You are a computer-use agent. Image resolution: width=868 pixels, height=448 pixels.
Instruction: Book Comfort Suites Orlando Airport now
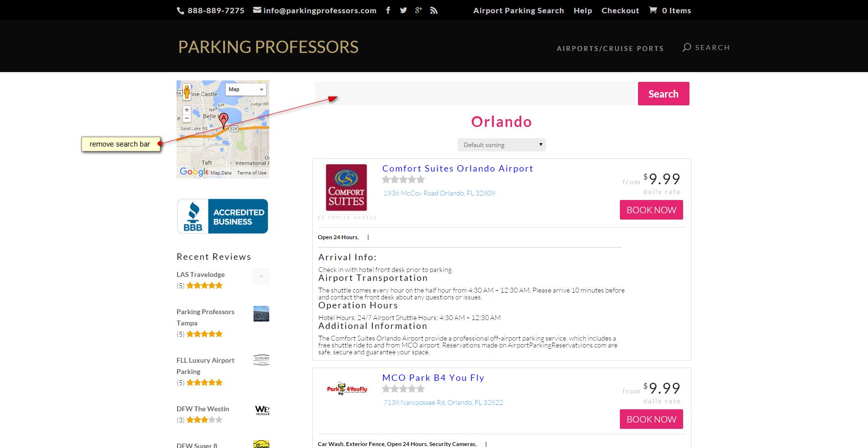tap(651, 210)
